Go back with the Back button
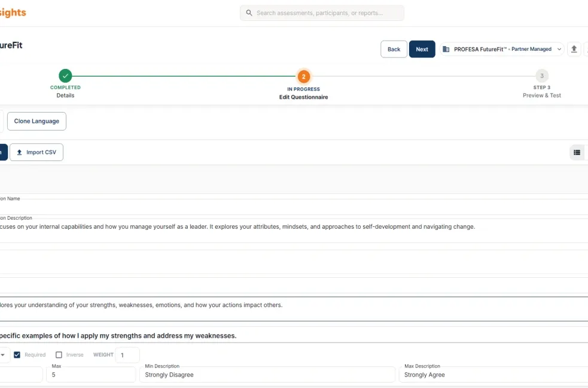Viewport: 588px width, 388px height. point(394,49)
